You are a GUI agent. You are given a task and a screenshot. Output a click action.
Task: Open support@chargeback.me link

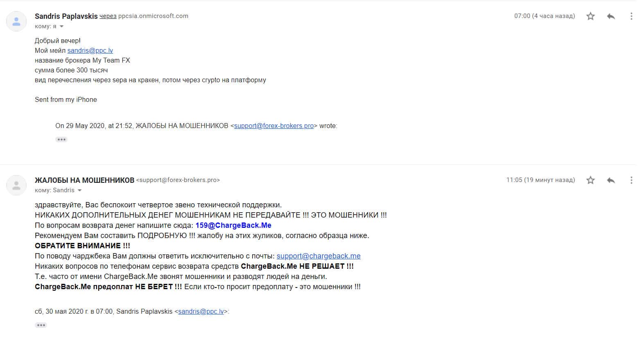coord(319,256)
